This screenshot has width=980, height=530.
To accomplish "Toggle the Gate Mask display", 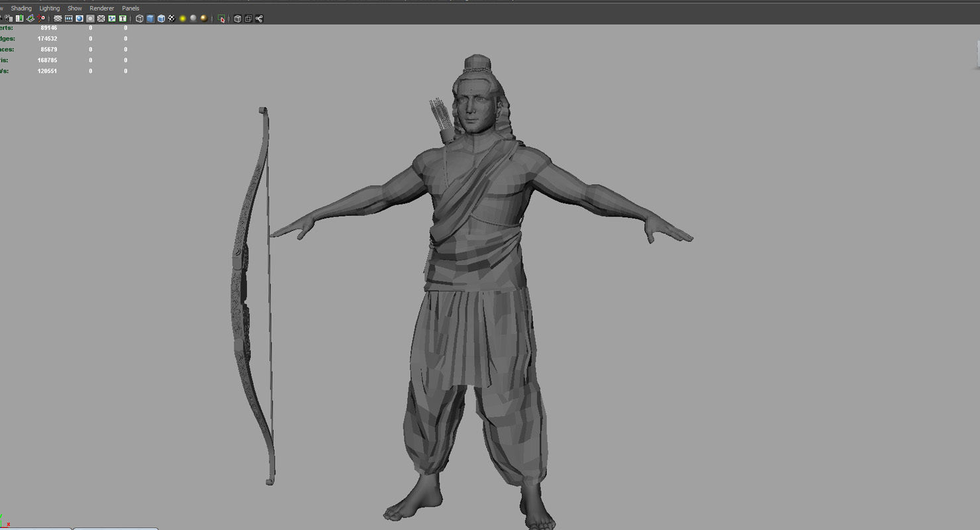I will pyautogui.click(x=90, y=19).
